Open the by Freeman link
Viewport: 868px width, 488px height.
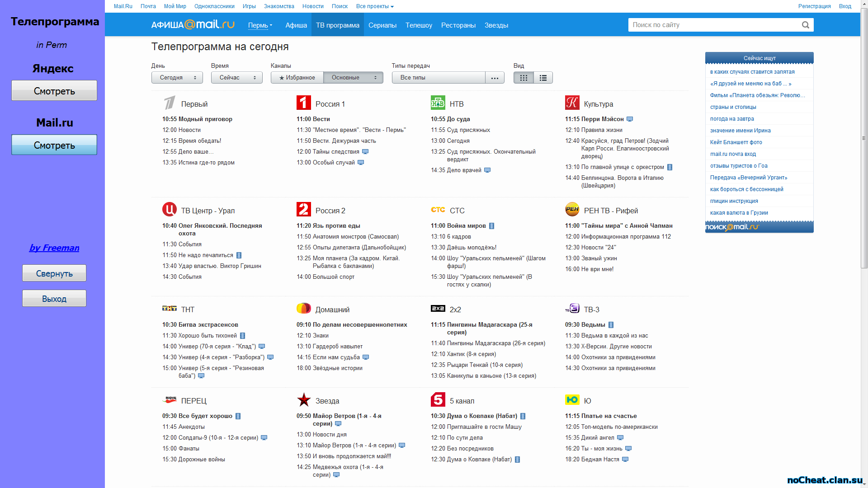pyautogui.click(x=54, y=248)
